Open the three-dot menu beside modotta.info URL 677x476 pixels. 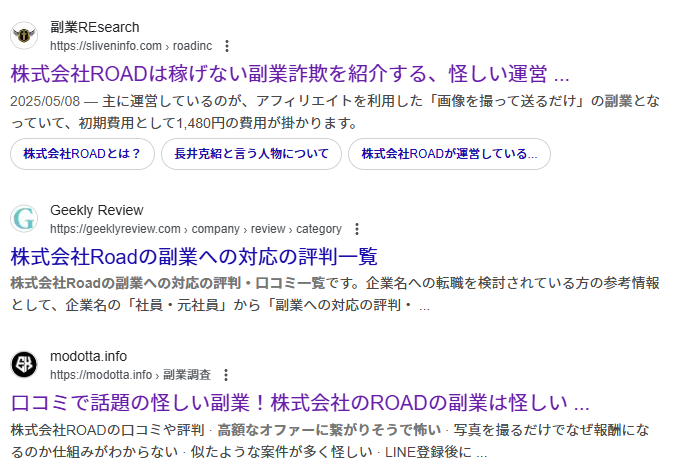tap(226, 375)
